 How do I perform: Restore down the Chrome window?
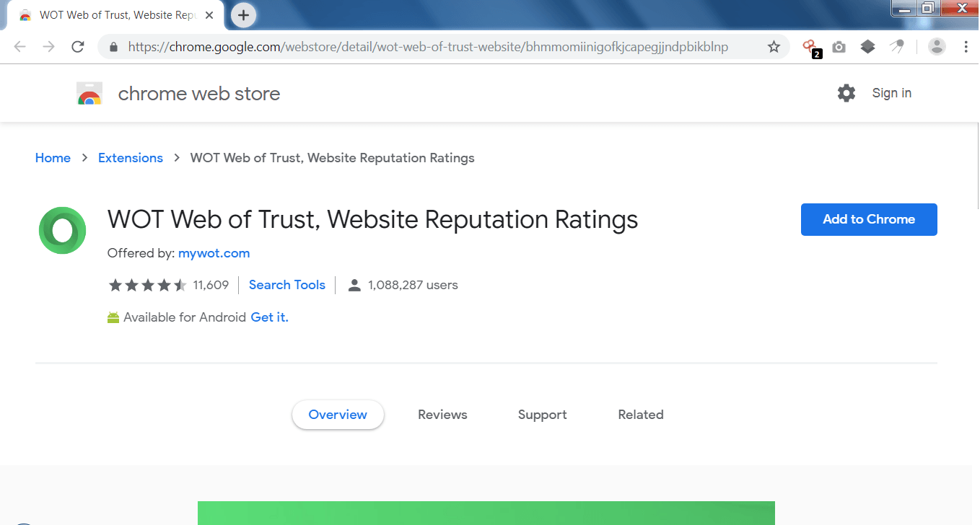click(928, 9)
